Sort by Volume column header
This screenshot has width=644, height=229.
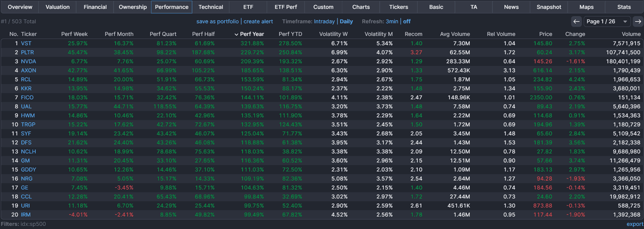click(630, 34)
